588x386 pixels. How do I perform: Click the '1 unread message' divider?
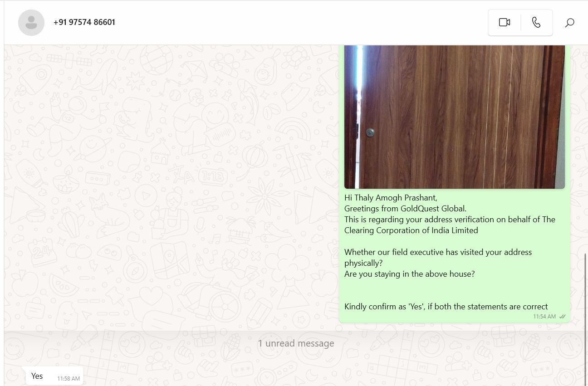[x=296, y=343]
